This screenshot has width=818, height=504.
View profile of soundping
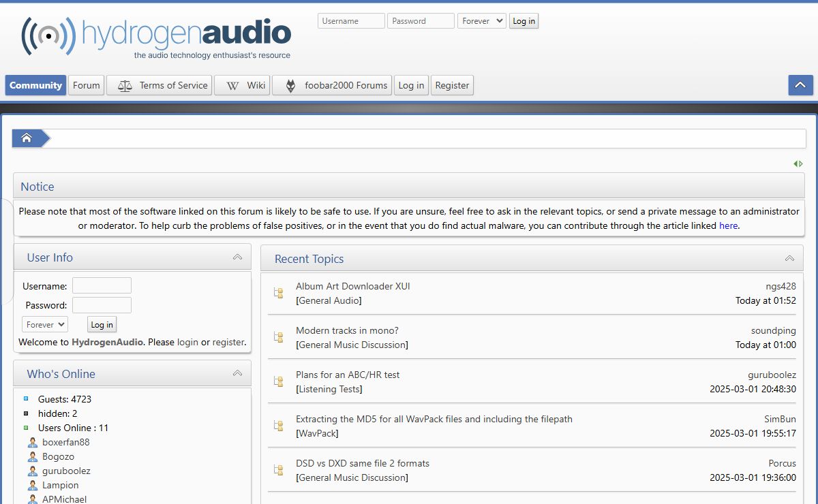[774, 330]
